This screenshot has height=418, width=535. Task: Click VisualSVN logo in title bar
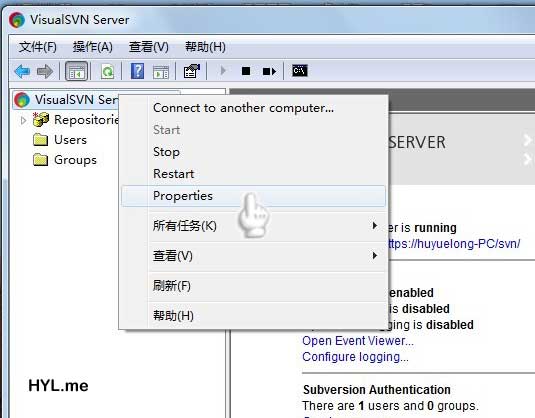click(x=17, y=20)
